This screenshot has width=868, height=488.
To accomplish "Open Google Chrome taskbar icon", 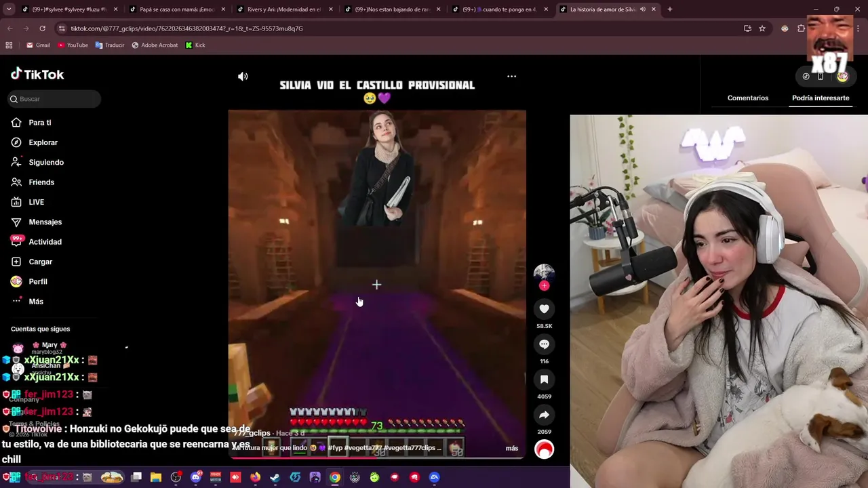I will pos(335,477).
